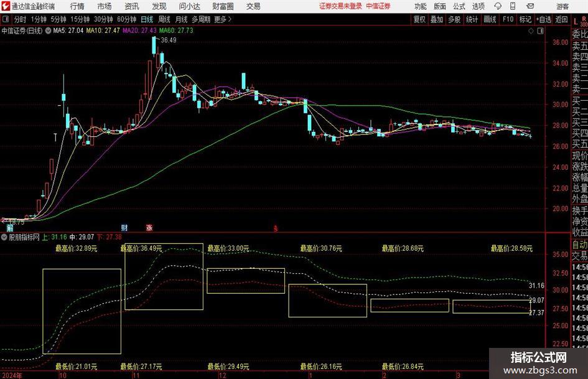Click the L marker icon in the side panel

576,22
